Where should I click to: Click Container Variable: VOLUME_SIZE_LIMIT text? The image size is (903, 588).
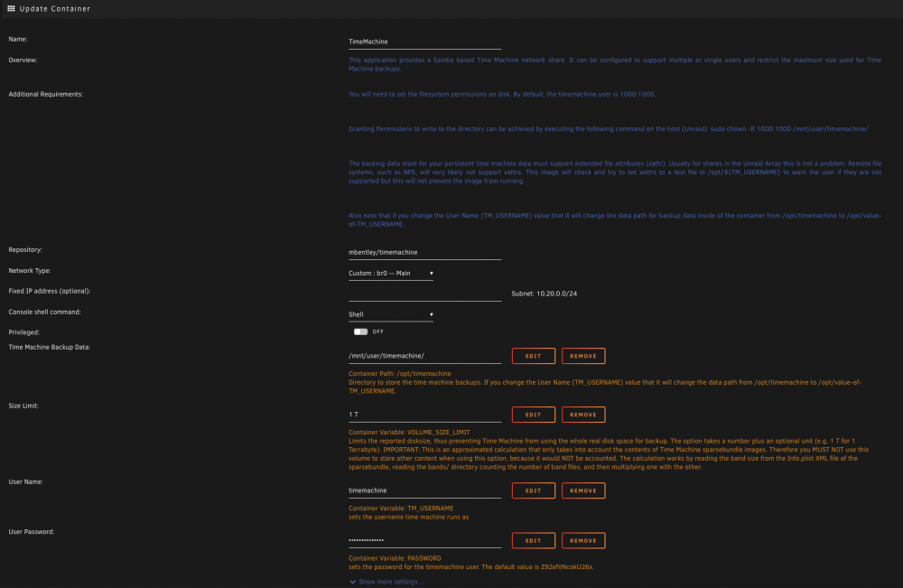(409, 433)
